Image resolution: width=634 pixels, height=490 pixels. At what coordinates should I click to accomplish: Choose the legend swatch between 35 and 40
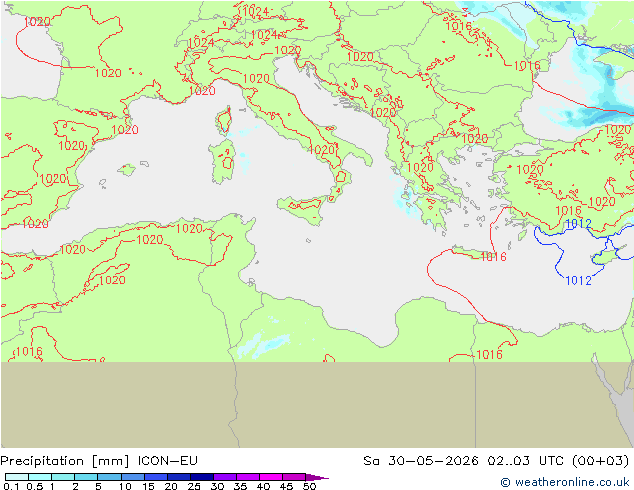pos(248,477)
